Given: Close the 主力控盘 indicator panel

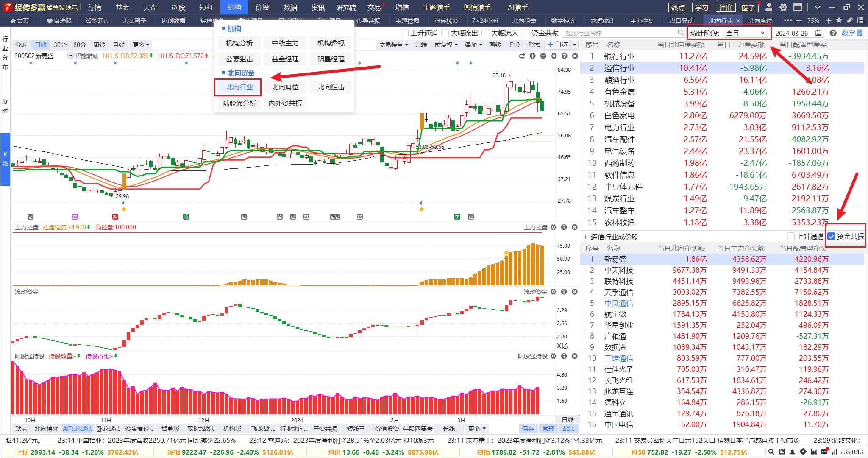Looking at the screenshot, I should point(574,227).
